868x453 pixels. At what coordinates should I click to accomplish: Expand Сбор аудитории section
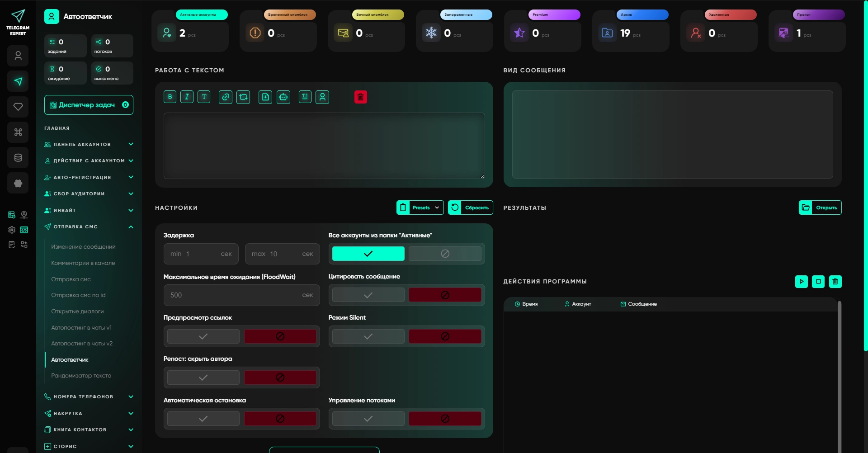89,193
